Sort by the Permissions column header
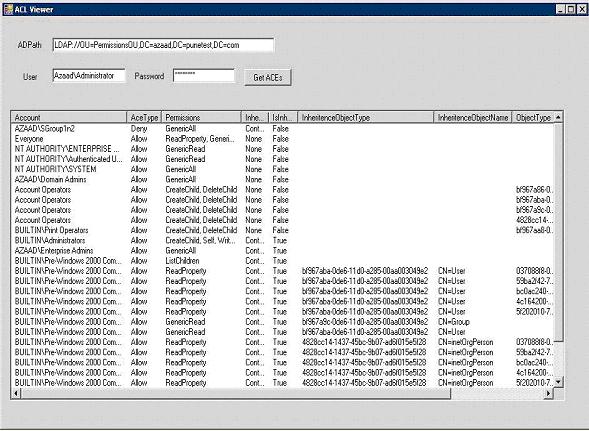Image resolution: width=589 pixels, height=431 pixels. (x=201, y=118)
